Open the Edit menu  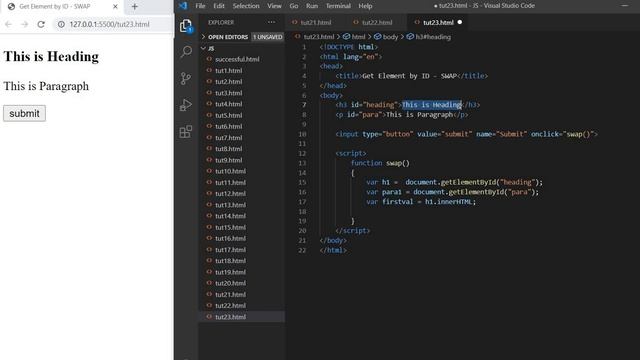tap(219, 6)
